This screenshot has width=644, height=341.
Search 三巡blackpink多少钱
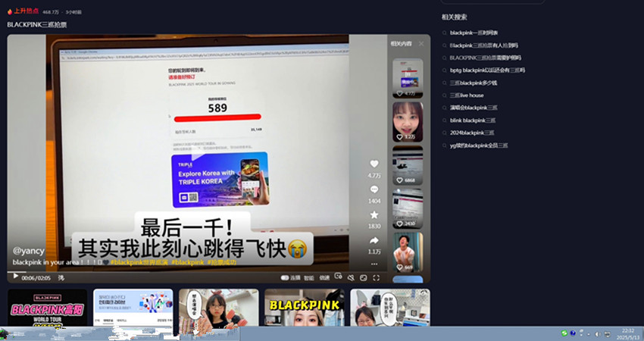tap(473, 83)
